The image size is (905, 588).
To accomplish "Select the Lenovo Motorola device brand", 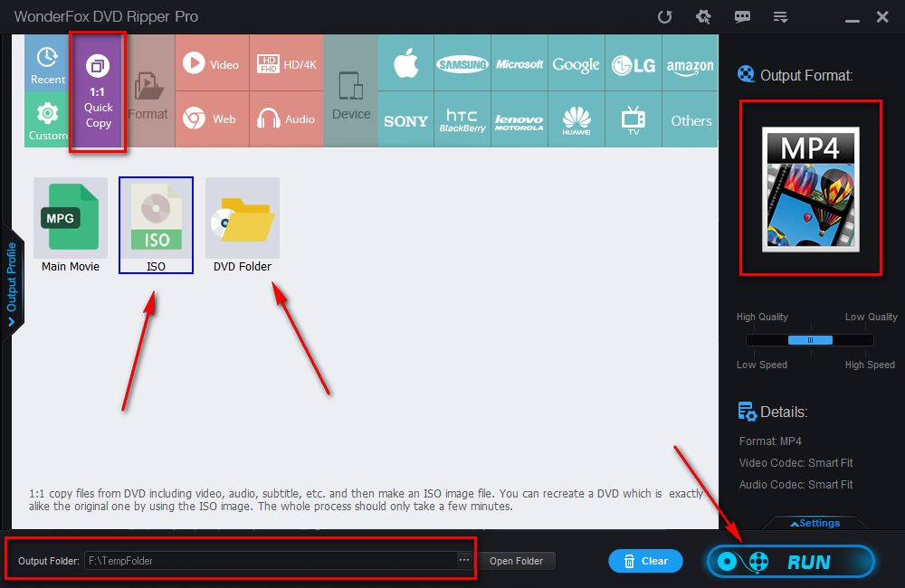I will coord(519,119).
